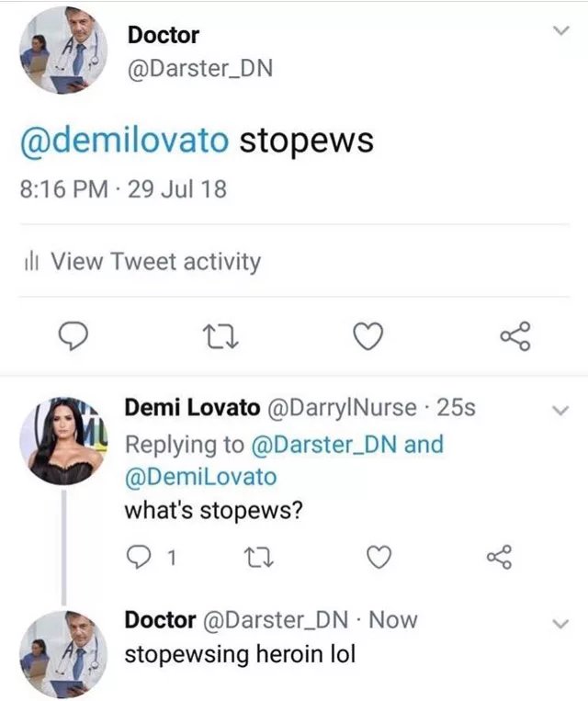Open Doctor's profile picture at top
Viewport: 588px width, 701px height.
63,50
